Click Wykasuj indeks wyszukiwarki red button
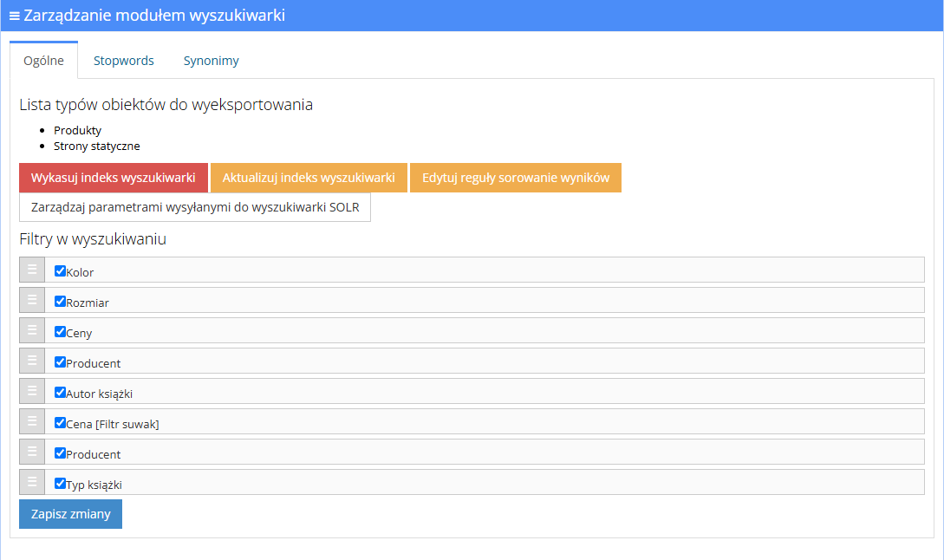This screenshot has height=560, width=944. point(114,178)
